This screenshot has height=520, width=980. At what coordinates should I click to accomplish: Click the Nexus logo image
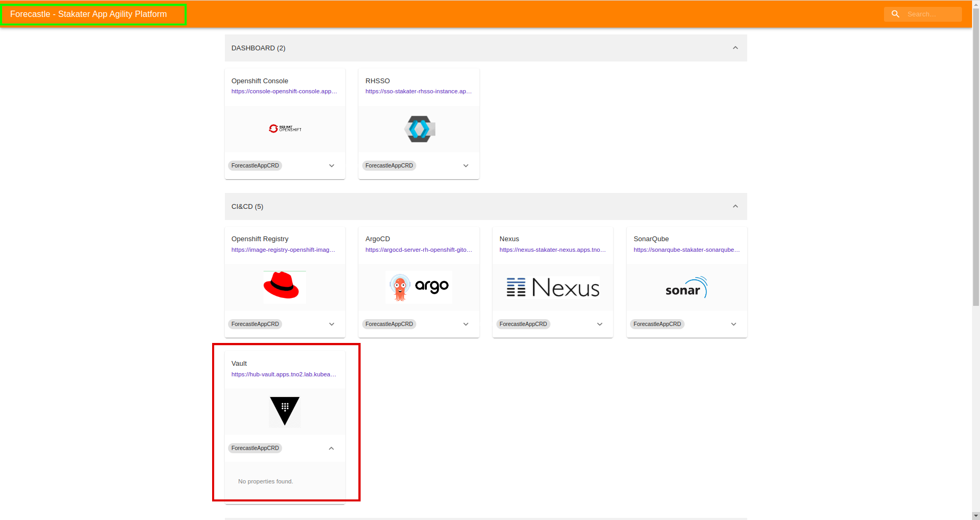coord(553,287)
